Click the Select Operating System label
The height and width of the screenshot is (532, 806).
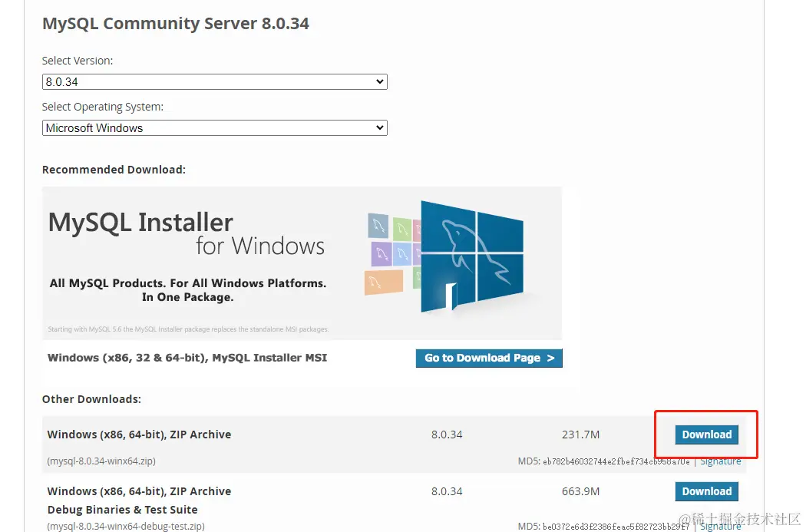click(x=103, y=107)
